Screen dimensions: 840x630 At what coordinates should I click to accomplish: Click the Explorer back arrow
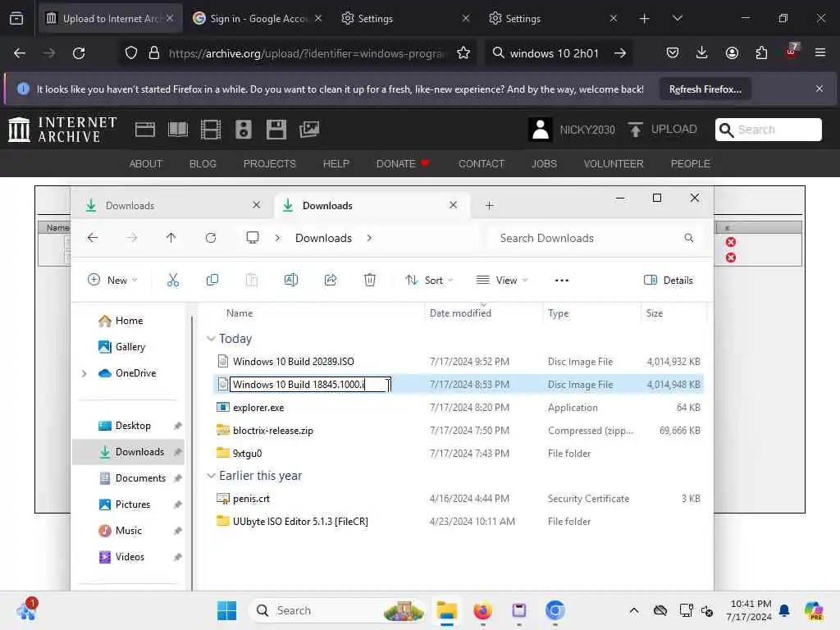(x=93, y=238)
